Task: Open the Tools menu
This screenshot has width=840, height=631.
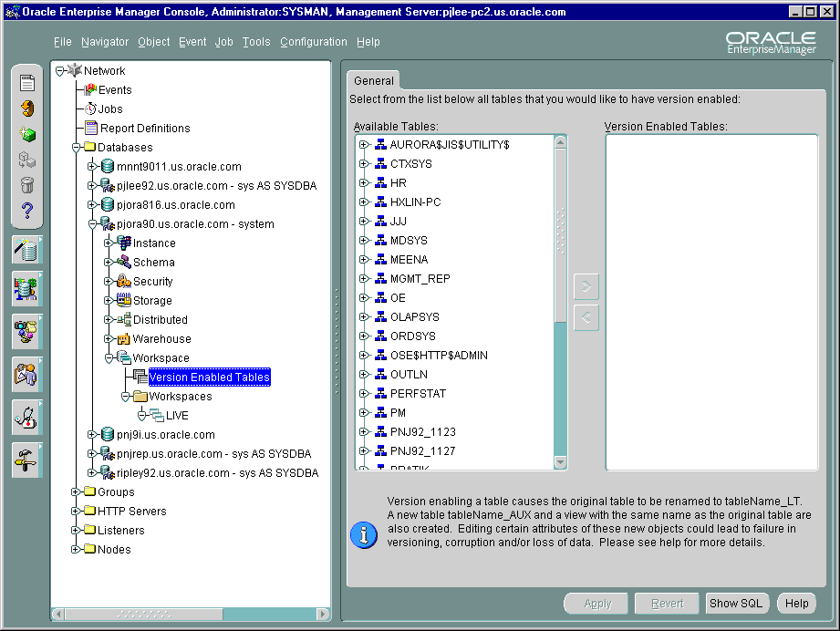Action: click(x=255, y=41)
